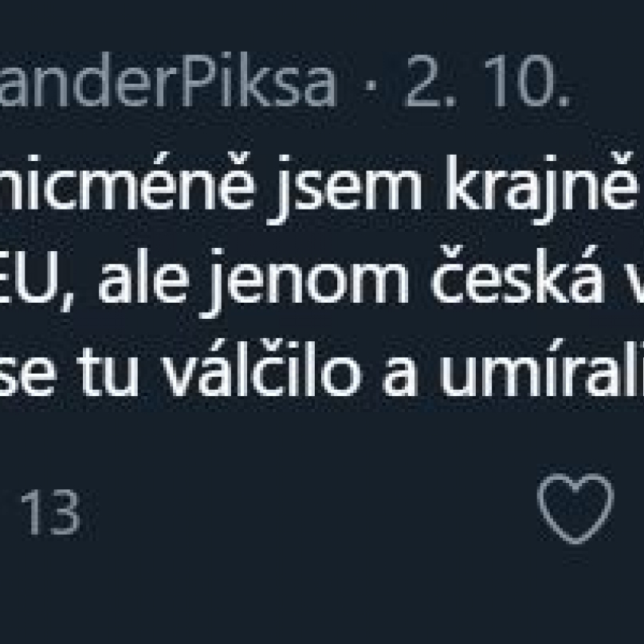Click the "10." month in the date
644x644 pixels.
(x=528, y=81)
